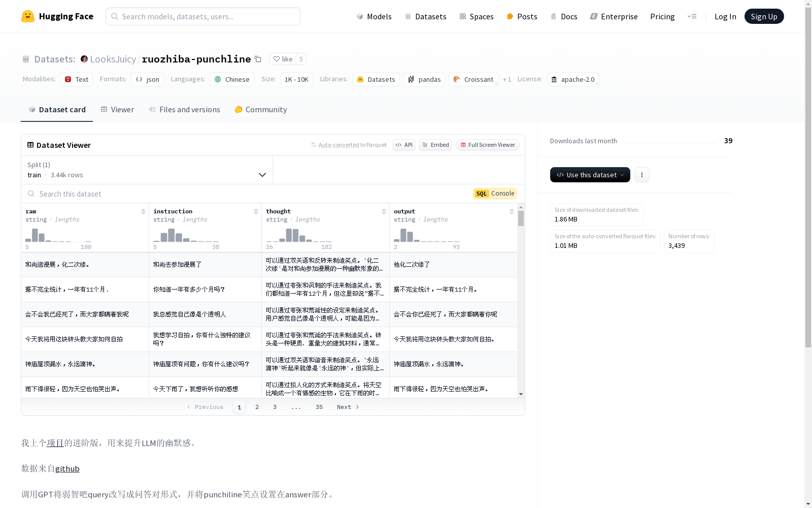Expand the train split dropdown
This screenshot has width=812, height=508.
[x=147, y=170]
